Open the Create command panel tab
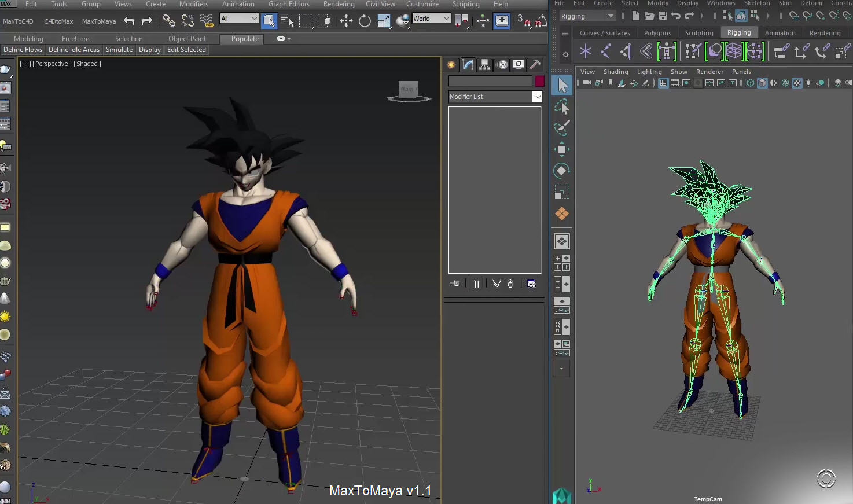Image resolution: width=853 pixels, height=504 pixels. 451,65
